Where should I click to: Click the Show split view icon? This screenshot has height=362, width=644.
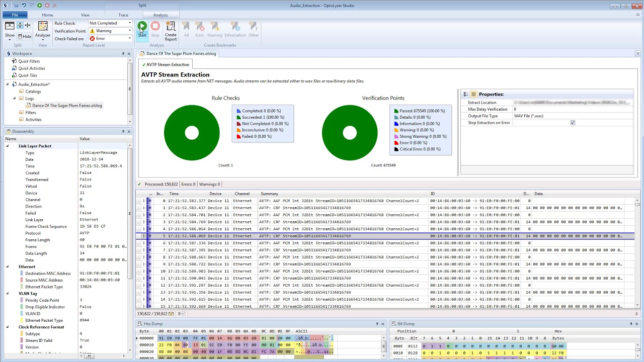[10, 29]
